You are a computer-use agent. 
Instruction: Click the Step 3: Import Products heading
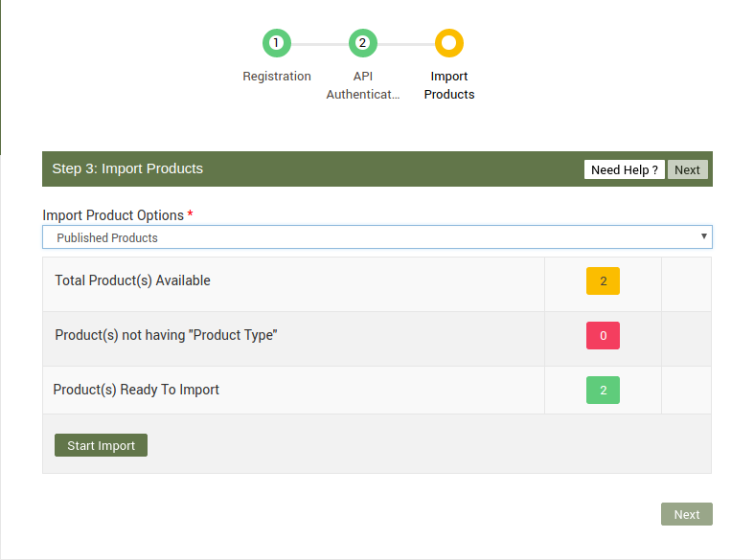point(127,168)
